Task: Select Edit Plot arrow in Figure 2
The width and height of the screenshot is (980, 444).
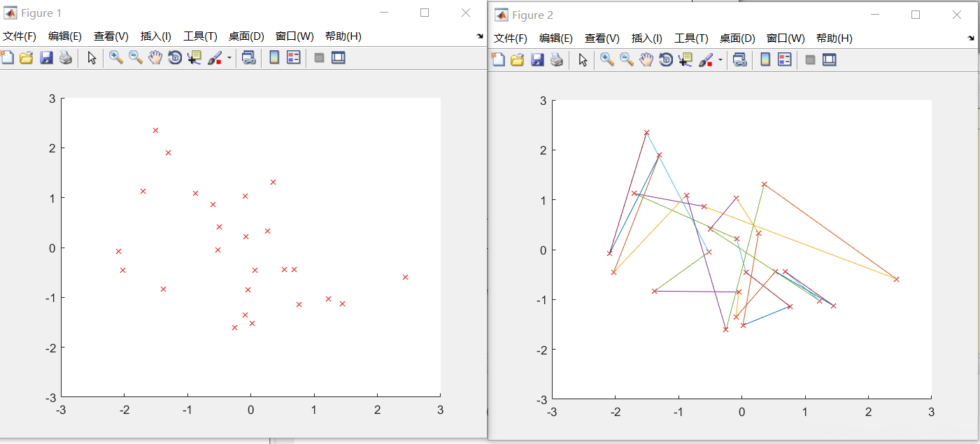Action: coord(583,60)
